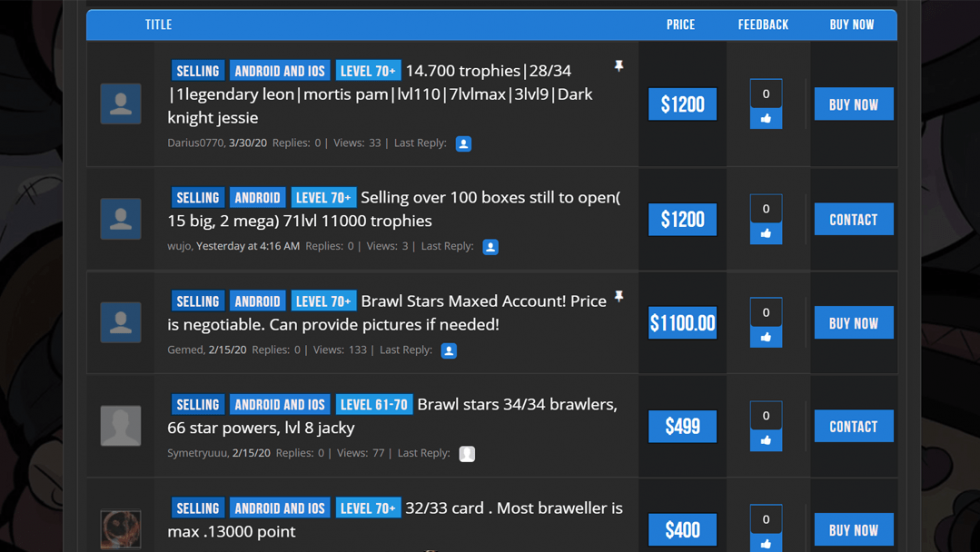This screenshot has width=980, height=552.
Task: Click Level 61-70 tag on Symetryuuu thread
Action: click(x=374, y=404)
